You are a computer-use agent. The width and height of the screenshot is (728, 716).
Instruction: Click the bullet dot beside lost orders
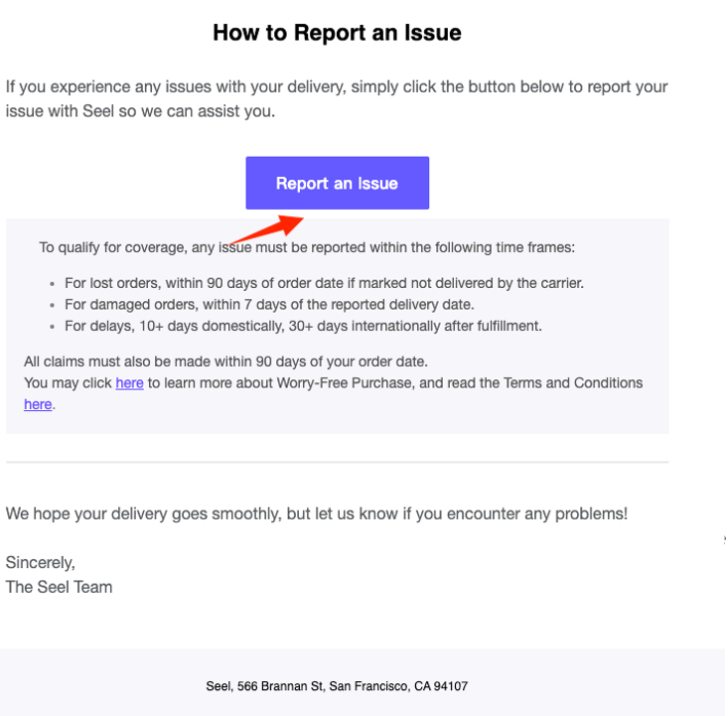[x=52, y=283]
